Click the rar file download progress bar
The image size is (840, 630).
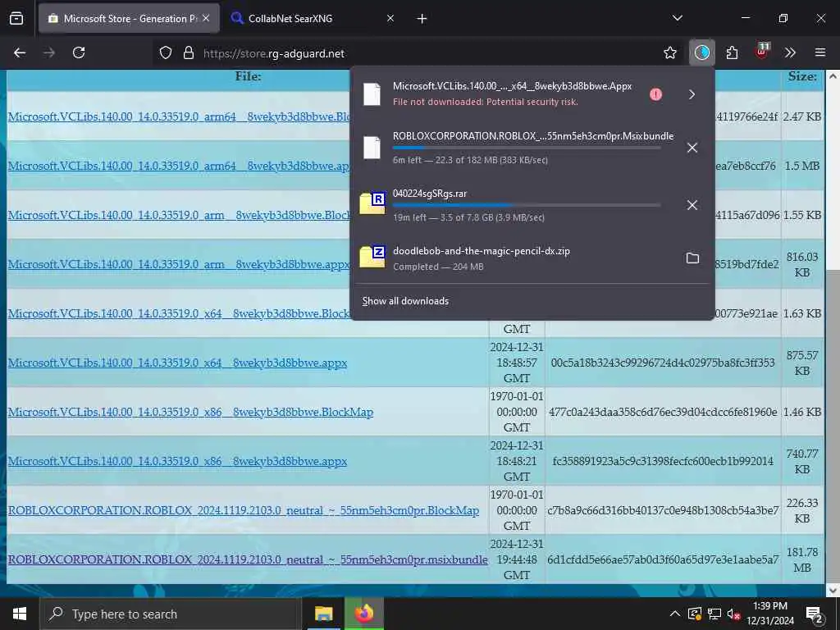527,205
